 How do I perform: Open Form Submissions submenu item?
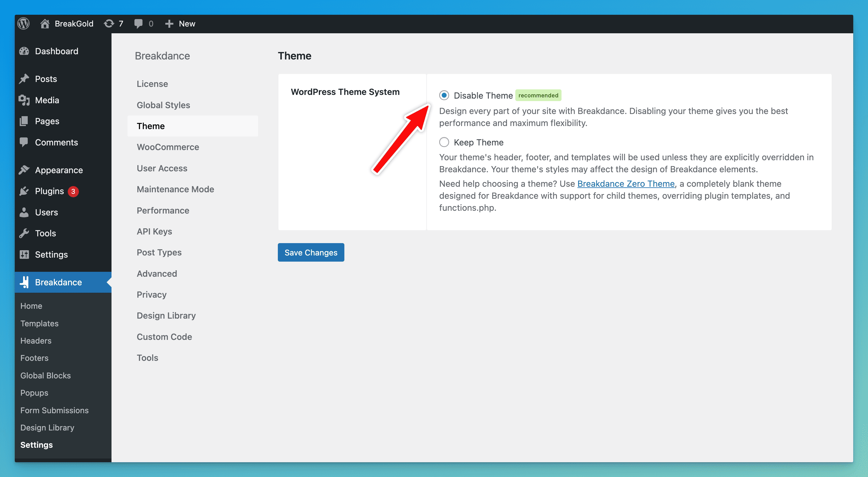tap(54, 410)
